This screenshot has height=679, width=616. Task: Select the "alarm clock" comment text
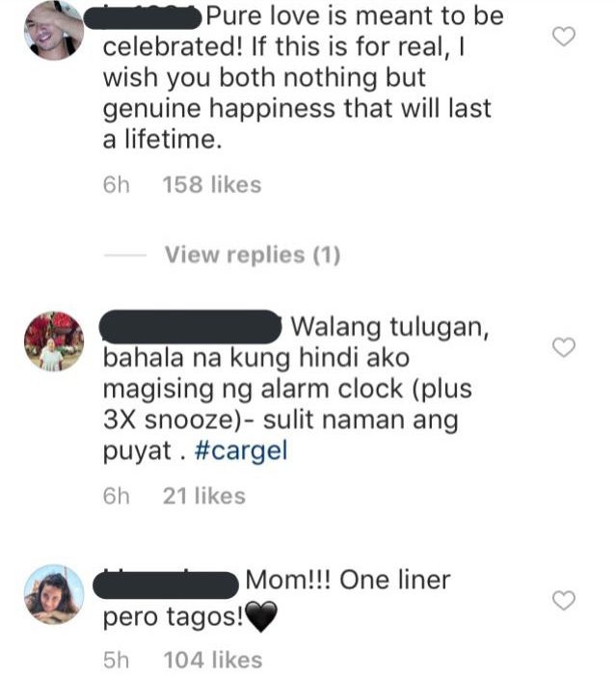(x=332, y=389)
